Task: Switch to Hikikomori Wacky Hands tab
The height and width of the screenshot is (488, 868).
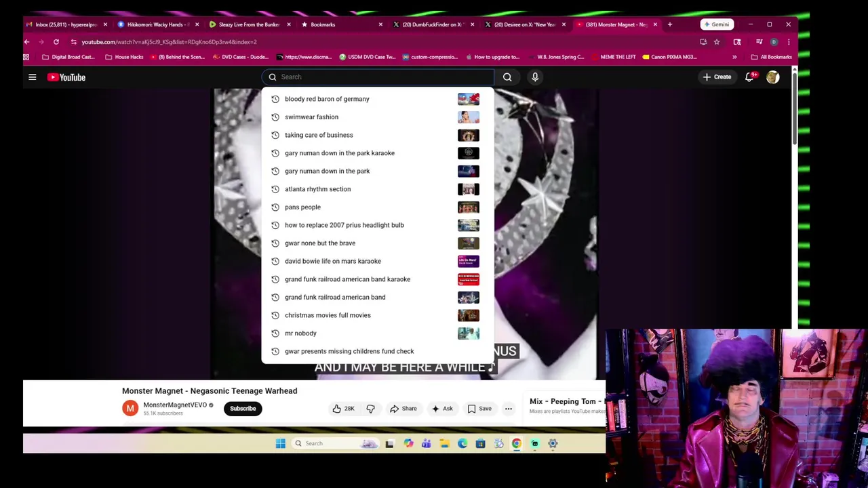Action: coord(159,24)
